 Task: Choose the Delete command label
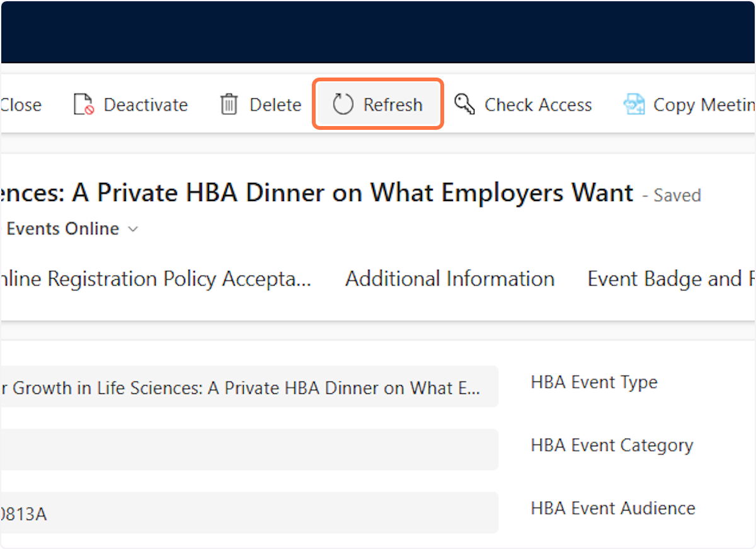point(275,105)
